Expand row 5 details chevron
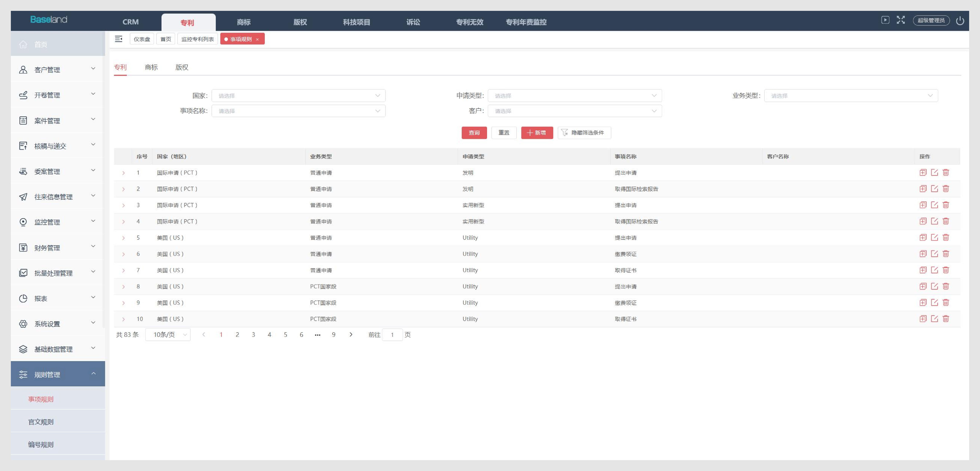The width and height of the screenshot is (980, 471). (123, 238)
